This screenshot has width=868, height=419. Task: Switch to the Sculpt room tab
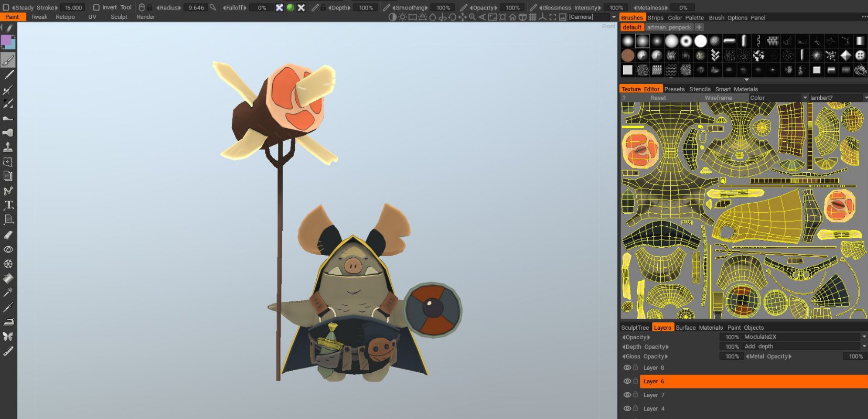(x=119, y=17)
